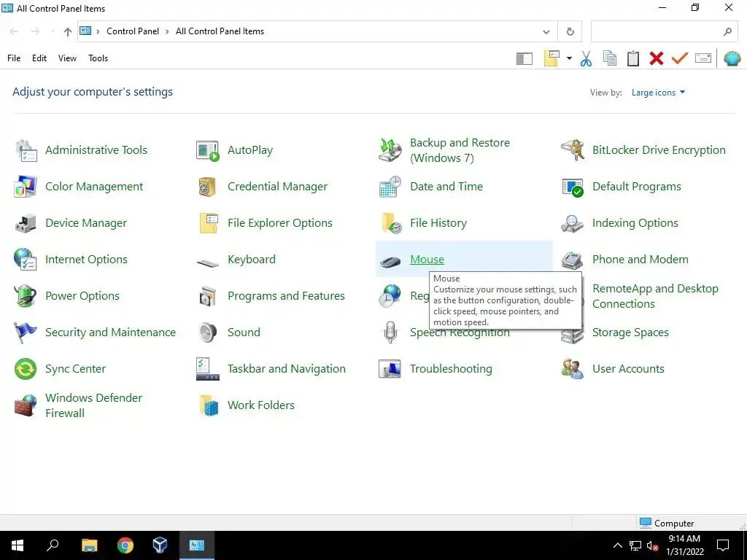
Task: Open the Color Management icon
Action: coord(26,187)
